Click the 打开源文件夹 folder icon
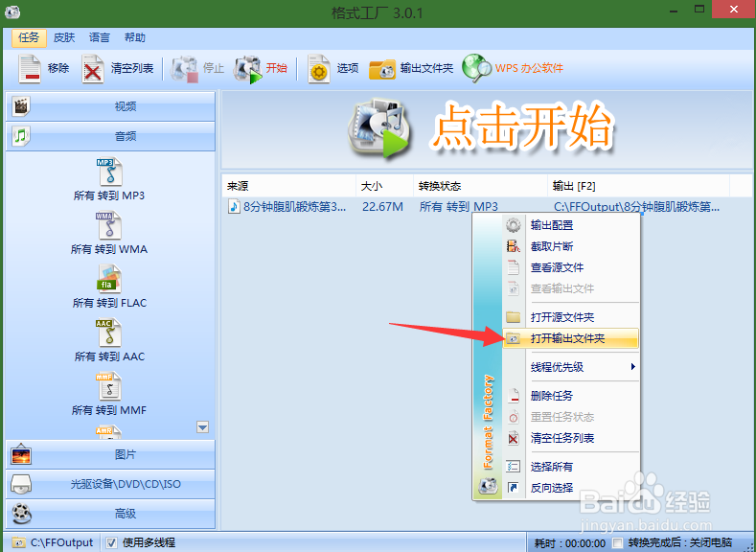The height and width of the screenshot is (552, 756). [x=513, y=317]
